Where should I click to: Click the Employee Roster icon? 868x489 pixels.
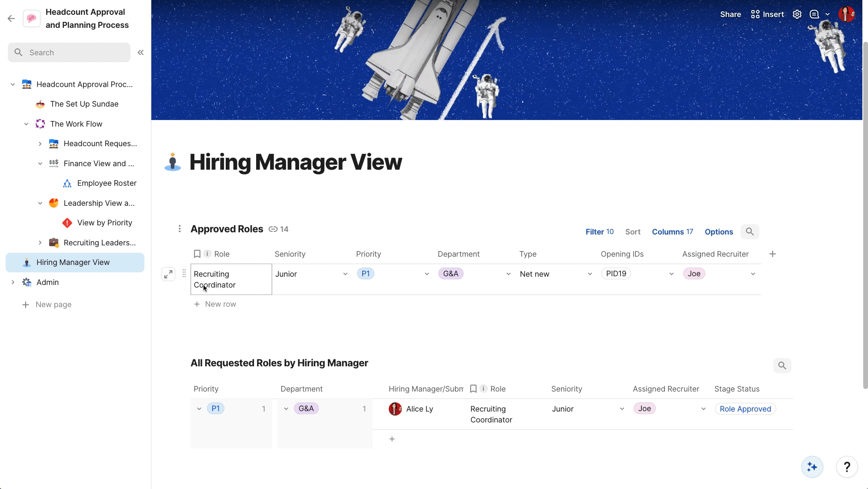[67, 183]
